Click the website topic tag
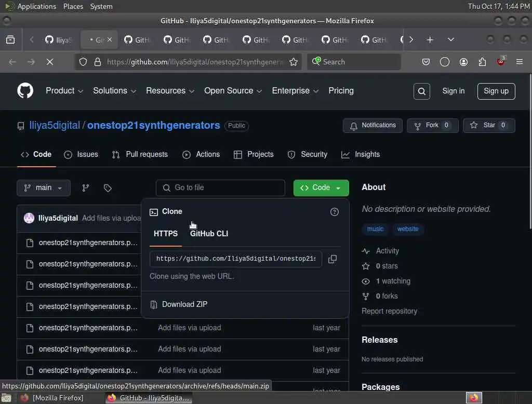532x404 pixels. coord(408,229)
